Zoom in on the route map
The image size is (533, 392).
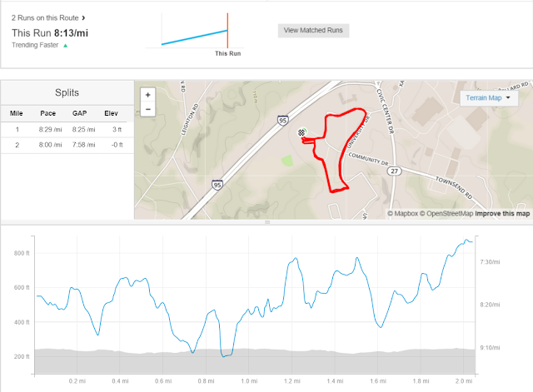coord(148,95)
